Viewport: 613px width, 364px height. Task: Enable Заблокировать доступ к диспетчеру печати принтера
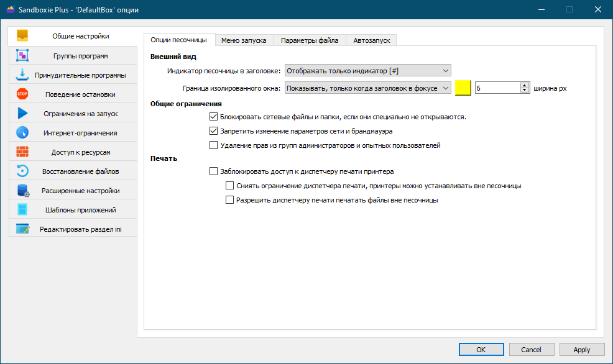click(213, 171)
